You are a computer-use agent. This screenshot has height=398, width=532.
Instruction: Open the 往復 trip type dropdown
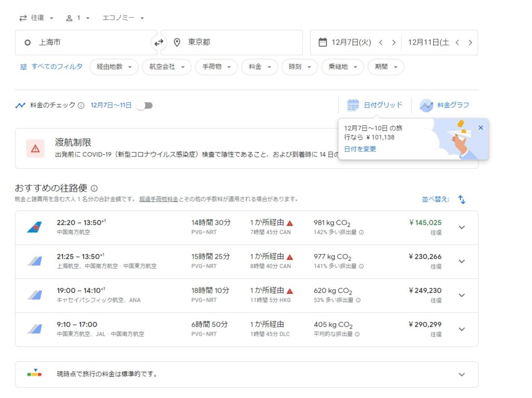pos(36,18)
